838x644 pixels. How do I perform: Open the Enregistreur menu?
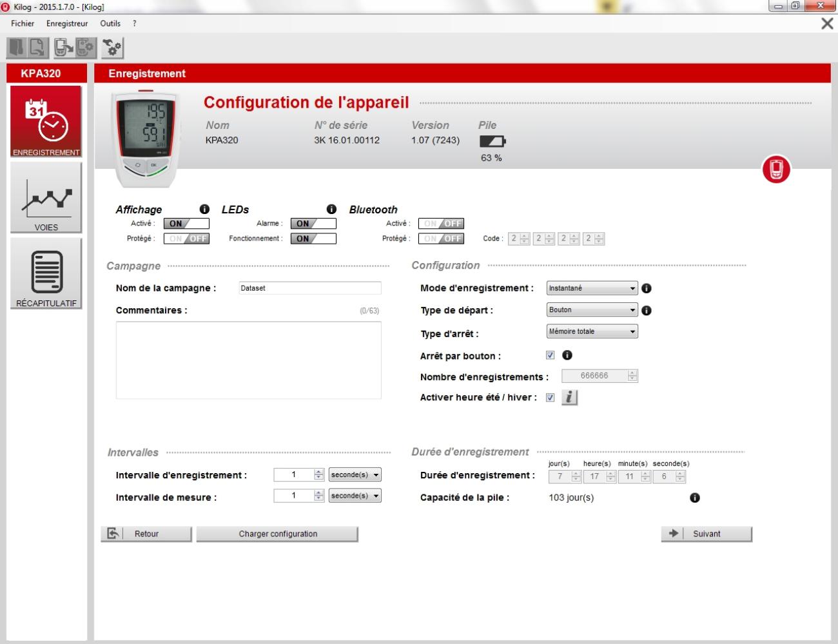point(67,23)
